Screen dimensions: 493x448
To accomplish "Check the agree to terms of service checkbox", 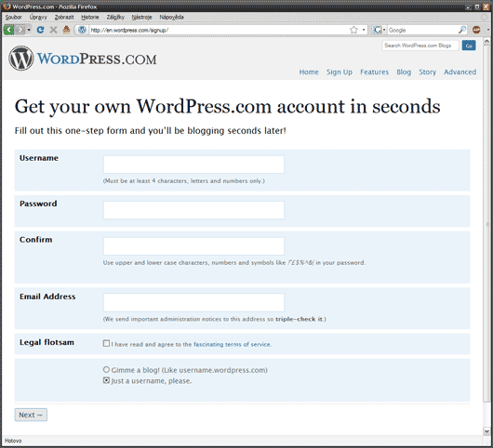I will click(106, 343).
